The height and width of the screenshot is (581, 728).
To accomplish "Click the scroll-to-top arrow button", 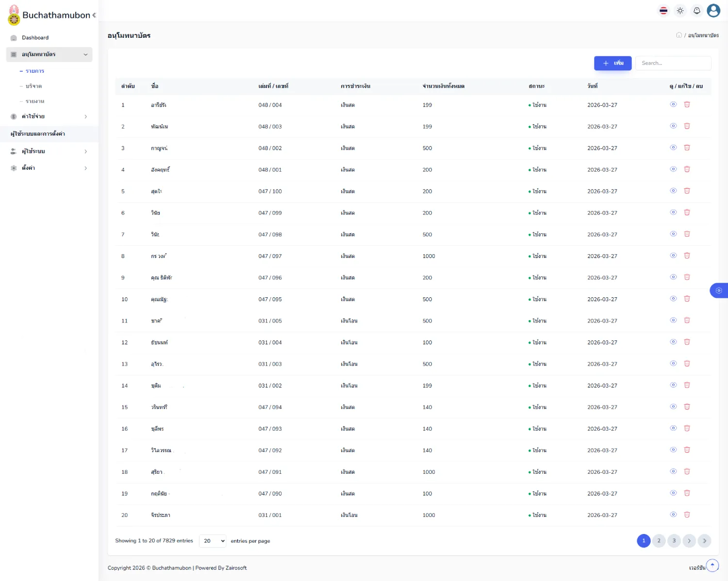I will [712, 565].
